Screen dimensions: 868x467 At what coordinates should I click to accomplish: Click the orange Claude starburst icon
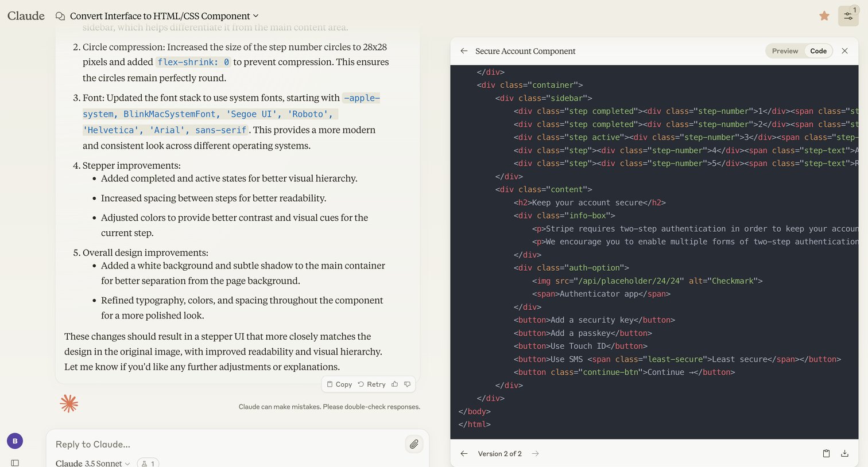pyautogui.click(x=69, y=403)
